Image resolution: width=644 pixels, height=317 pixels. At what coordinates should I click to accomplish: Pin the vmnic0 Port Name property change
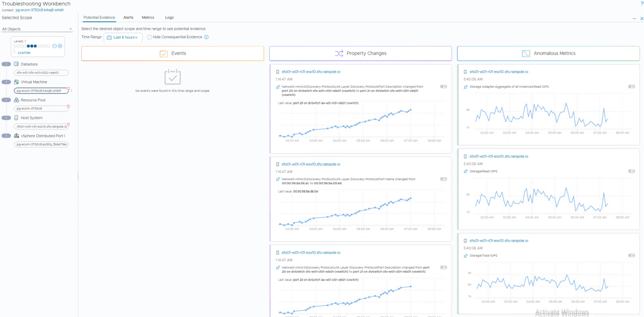pos(278,179)
